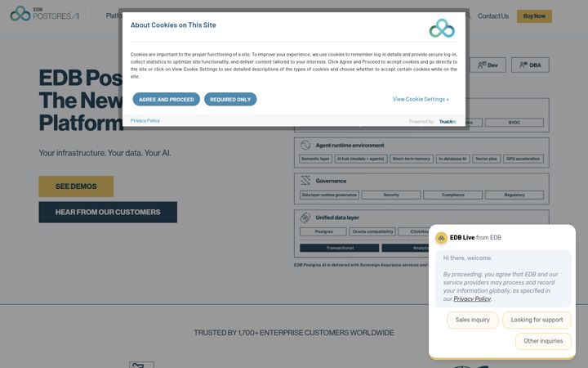This screenshot has width=588, height=368.
Task: Click Hear From Our Customers button
Action: (x=108, y=212)
